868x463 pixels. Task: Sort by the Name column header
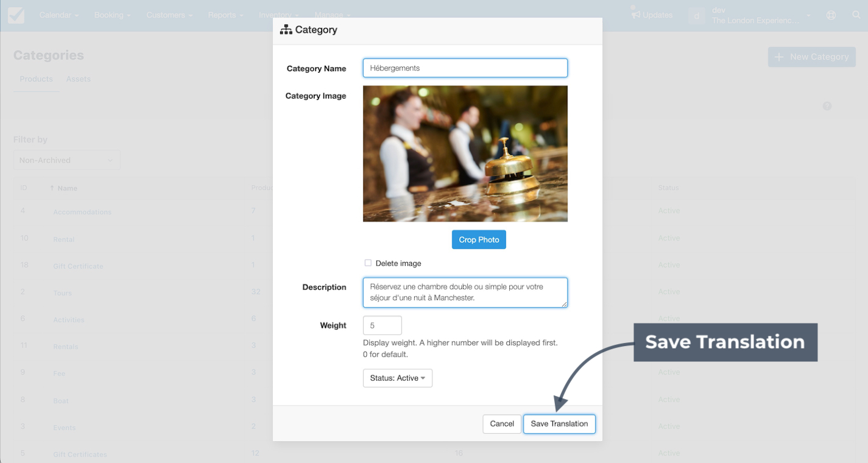pyautogui.click(x=64, y=188)
